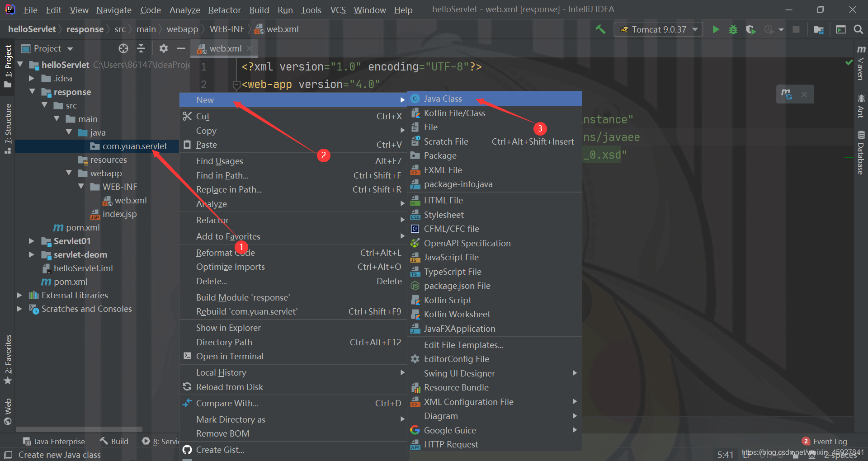Click Compare With... entry

point(293,403)
